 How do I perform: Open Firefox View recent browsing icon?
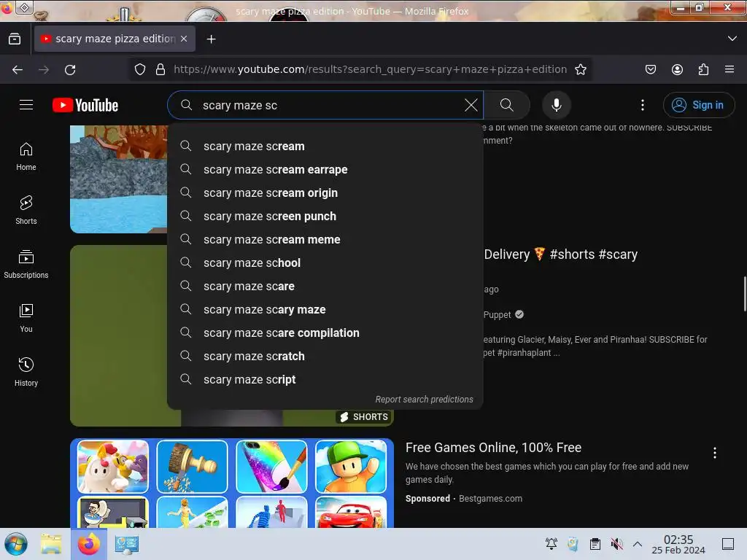15,39
